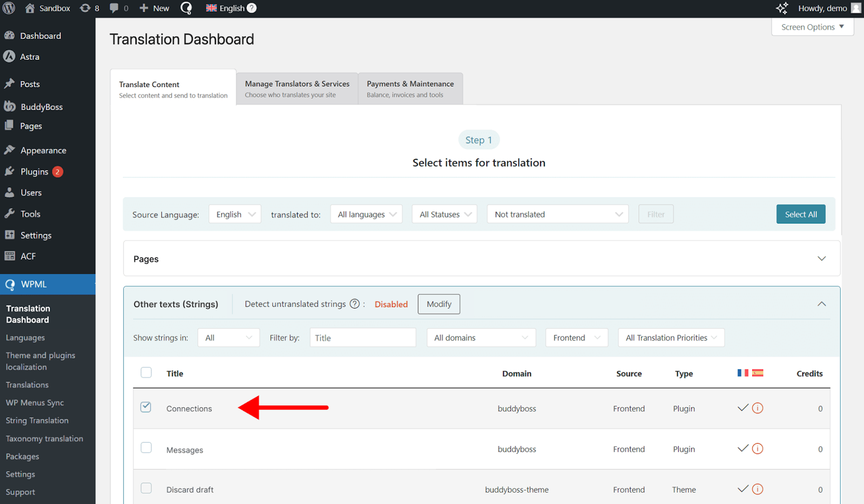Click the AI sparkle icon in the admin bar
Viewport: 864px width, 504px height.
[x=781, y=8]
